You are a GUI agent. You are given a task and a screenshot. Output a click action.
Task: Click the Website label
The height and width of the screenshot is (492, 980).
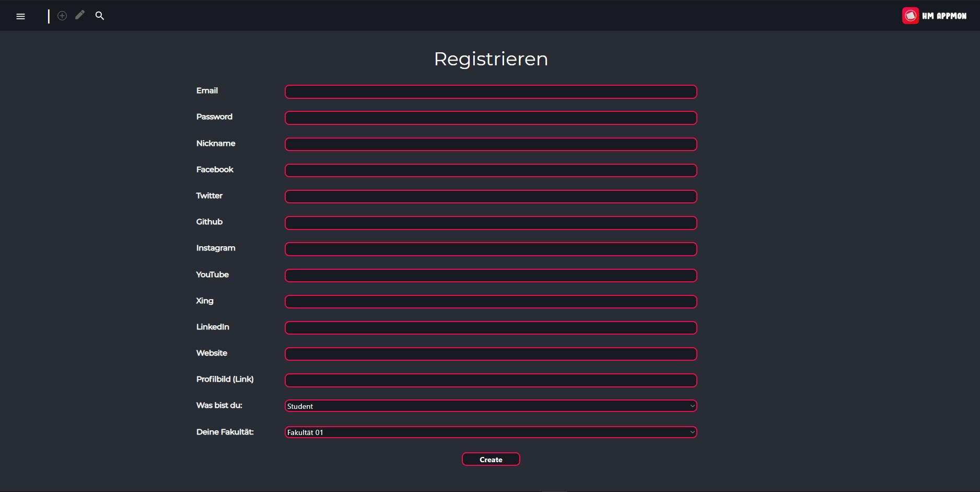click(x=212, y=353)
